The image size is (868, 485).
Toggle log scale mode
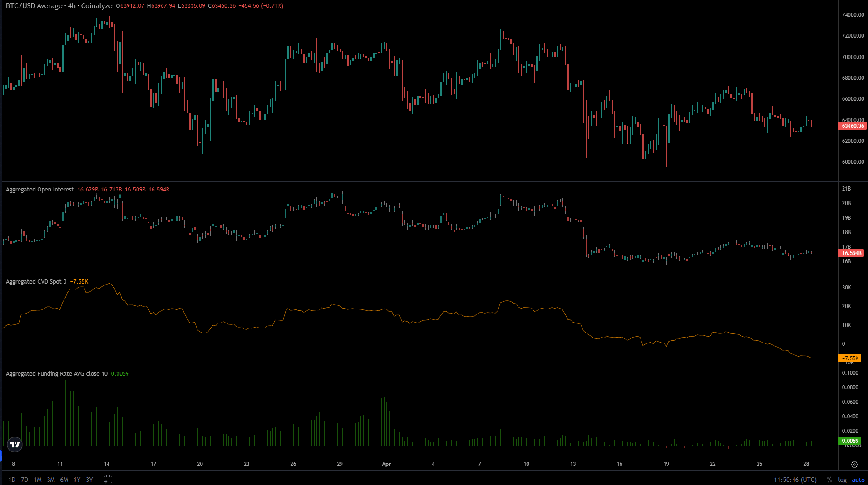[843, 480]
